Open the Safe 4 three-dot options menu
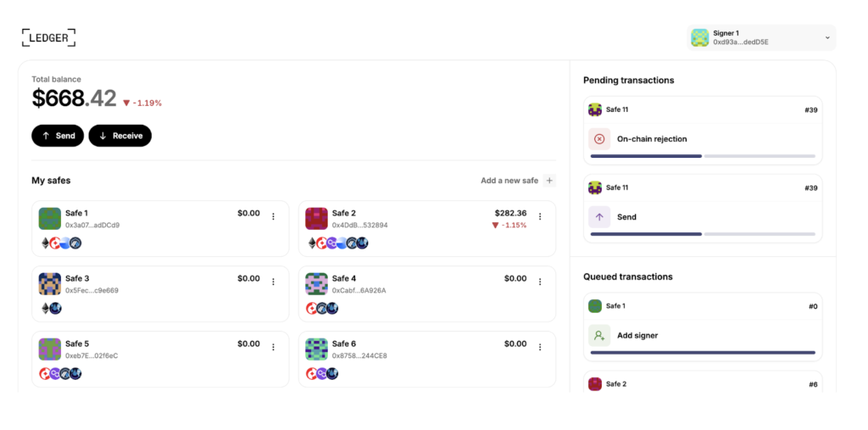 tap(540, 282)
